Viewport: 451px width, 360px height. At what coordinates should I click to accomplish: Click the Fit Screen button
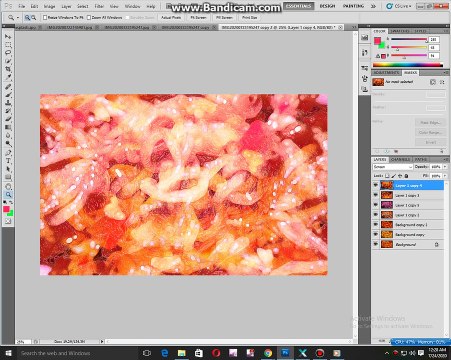click(198, 17)
